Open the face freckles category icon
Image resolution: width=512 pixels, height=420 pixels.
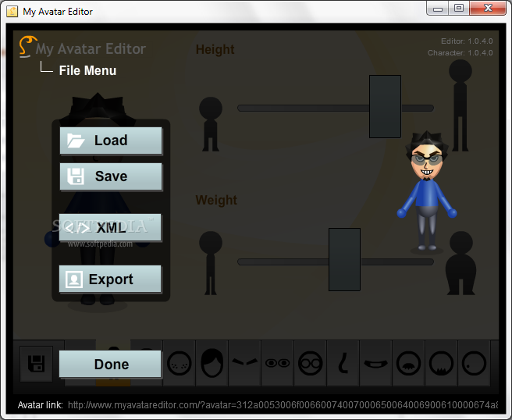click(179, 363)
